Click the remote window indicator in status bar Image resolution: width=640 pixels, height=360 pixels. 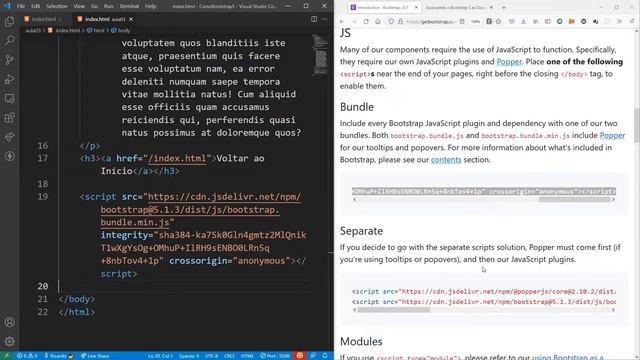pos(6,356)
